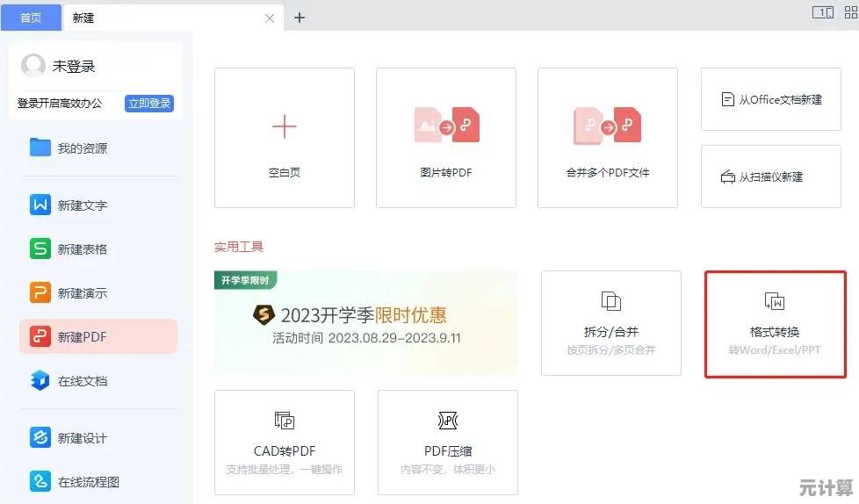Click the document icon in 从Office文档新建
Viewport: 859px width, 504px height.
727,99
